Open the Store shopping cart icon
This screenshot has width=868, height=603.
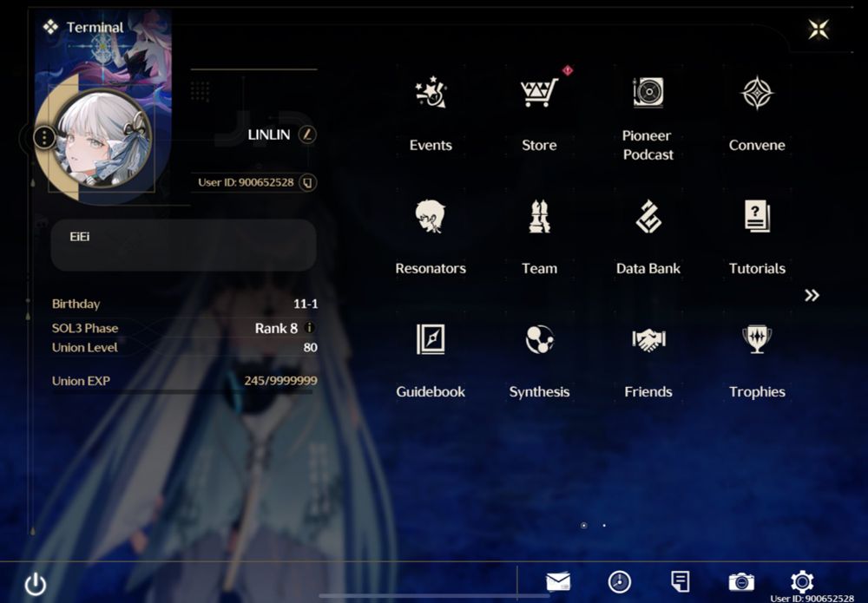coord(539,92)
